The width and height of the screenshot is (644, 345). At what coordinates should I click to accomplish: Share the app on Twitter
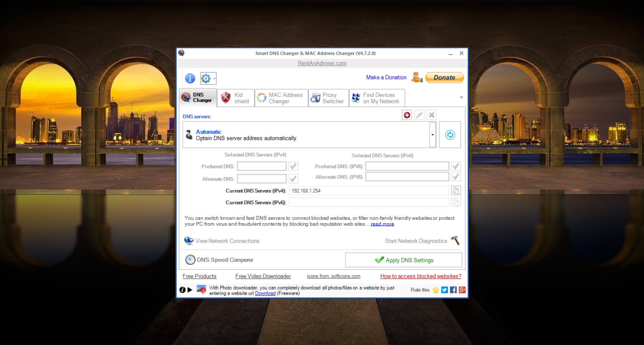tap(444, 290)
